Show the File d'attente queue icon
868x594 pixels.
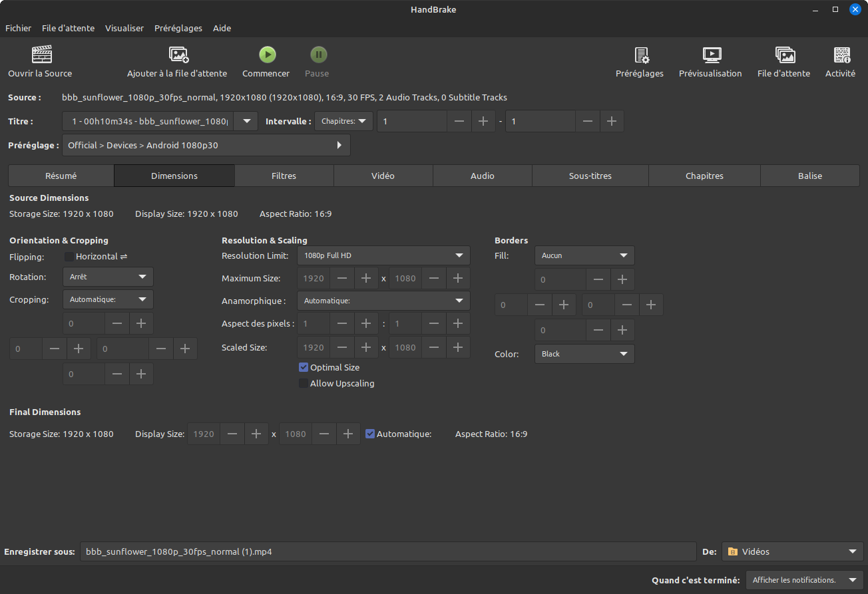[x=785, y=55]
